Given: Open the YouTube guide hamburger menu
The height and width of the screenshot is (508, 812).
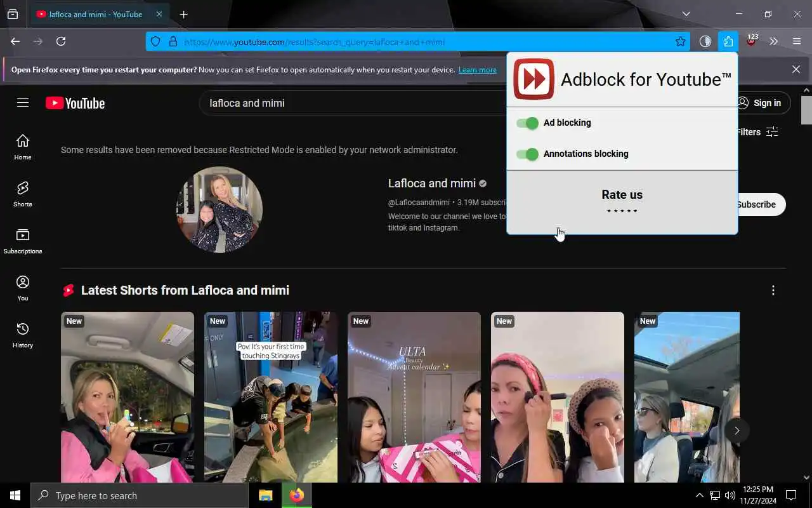Looking at the screenshot, I should pos(23,103).
